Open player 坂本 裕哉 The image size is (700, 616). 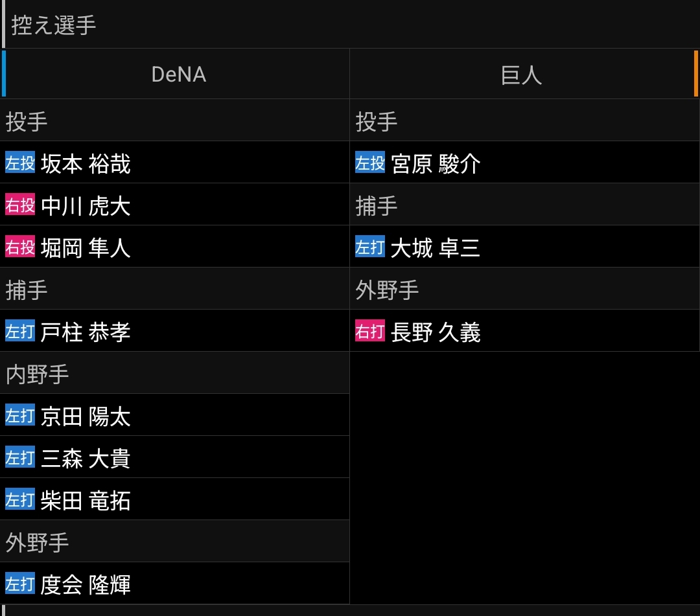pyautogui.click(x=86, y=163)
